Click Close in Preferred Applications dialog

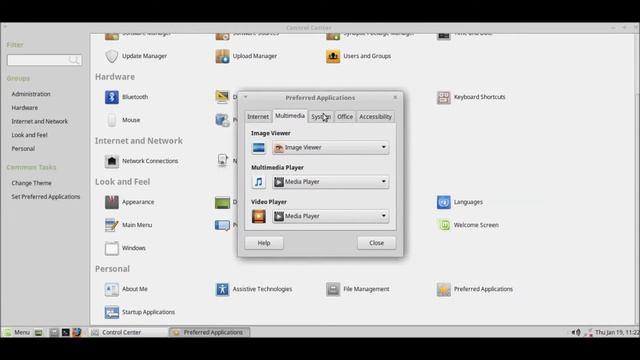[x=376, y=243]
